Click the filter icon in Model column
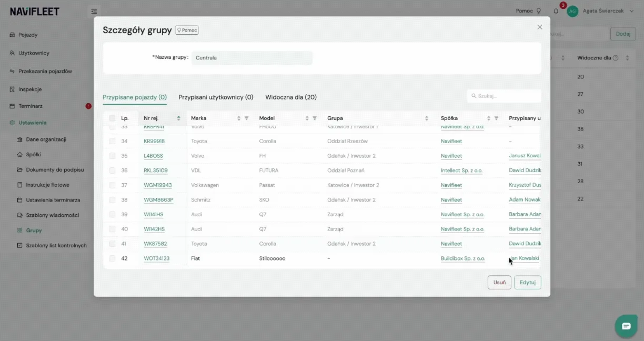Screen dimensions: 644x341 pos(315,118)
